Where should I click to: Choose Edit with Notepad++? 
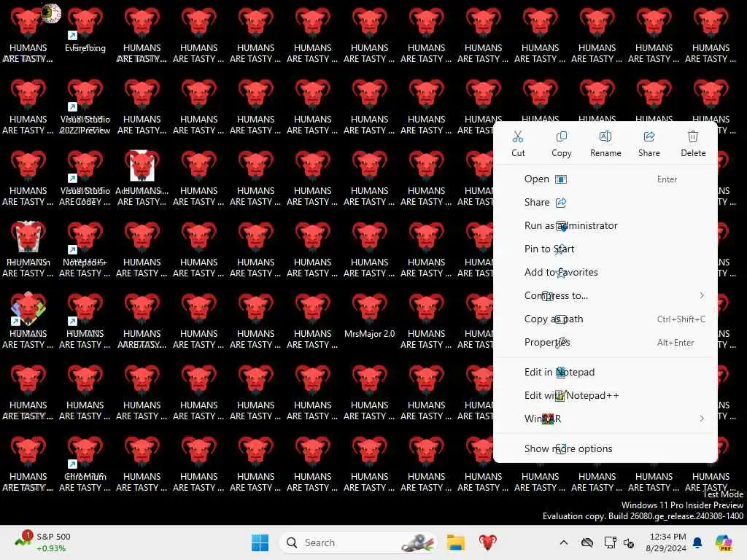pyautogui.click(x=605, y=395)
